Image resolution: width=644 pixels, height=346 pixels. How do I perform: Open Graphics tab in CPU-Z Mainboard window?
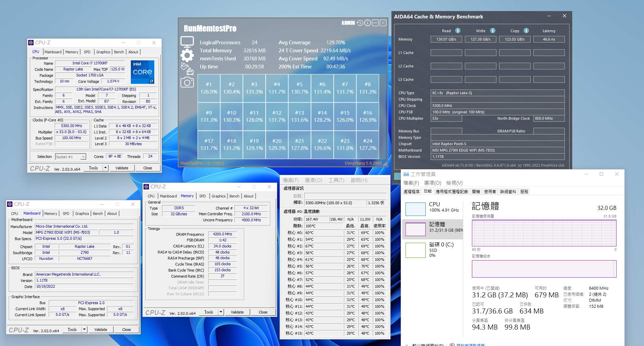[x=82, y=214]
